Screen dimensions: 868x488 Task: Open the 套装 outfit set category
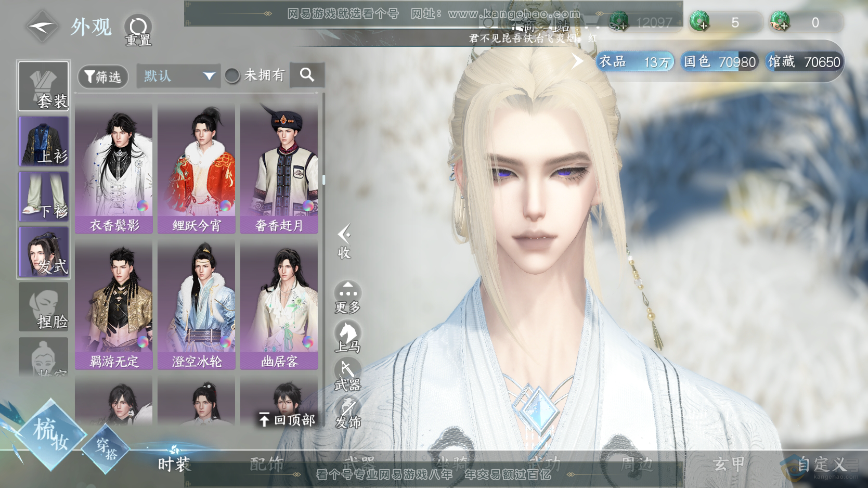coord(44,86)
